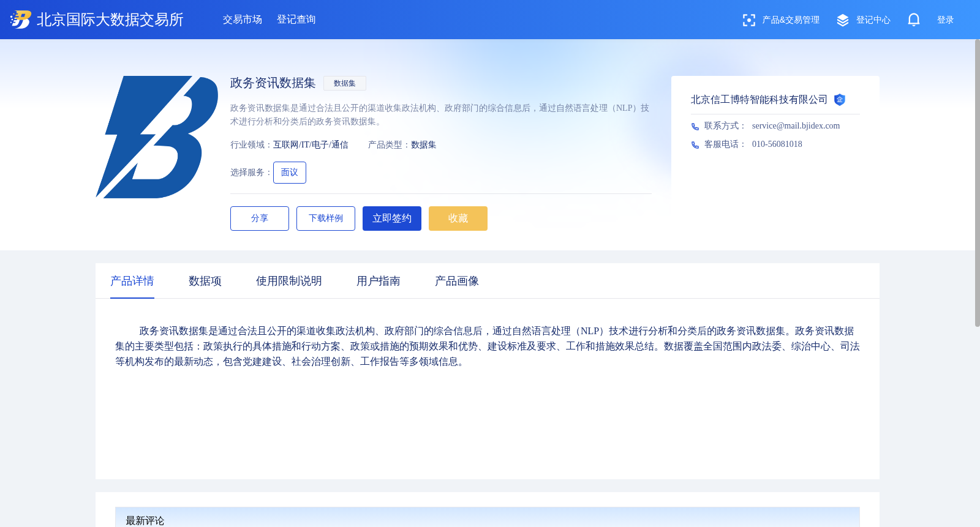Click the 互联网/IT/电子/通信 industry value
Image resolution: width=980 pixels, height=527 pixels.
(x=311, y=145)
